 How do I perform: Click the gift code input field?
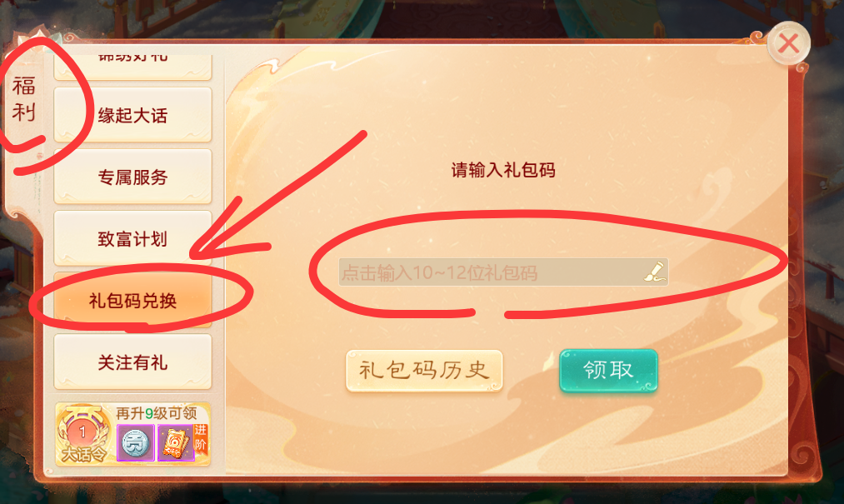503,272
